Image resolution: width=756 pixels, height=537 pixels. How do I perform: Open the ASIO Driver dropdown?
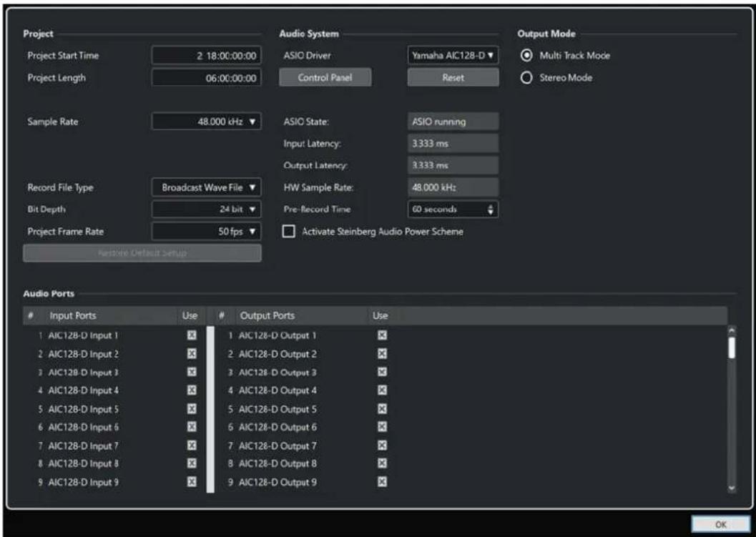click(x=453, y=56)
